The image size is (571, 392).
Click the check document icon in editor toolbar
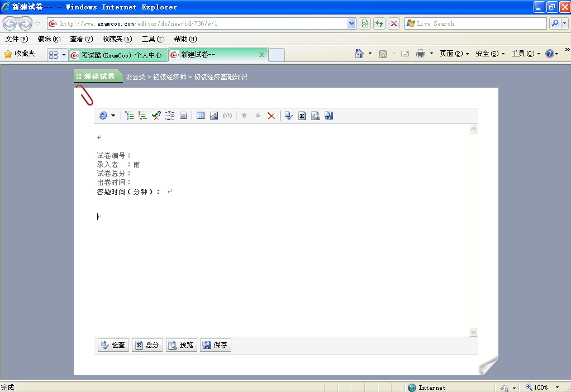288,116
